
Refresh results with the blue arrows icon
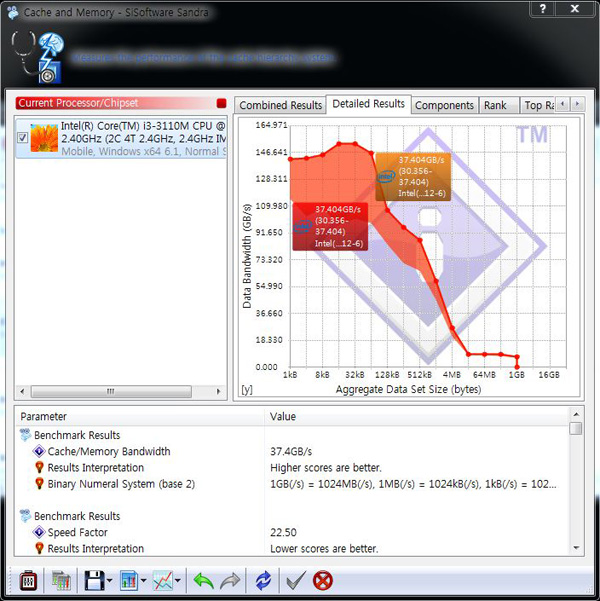tap(263, 580)
